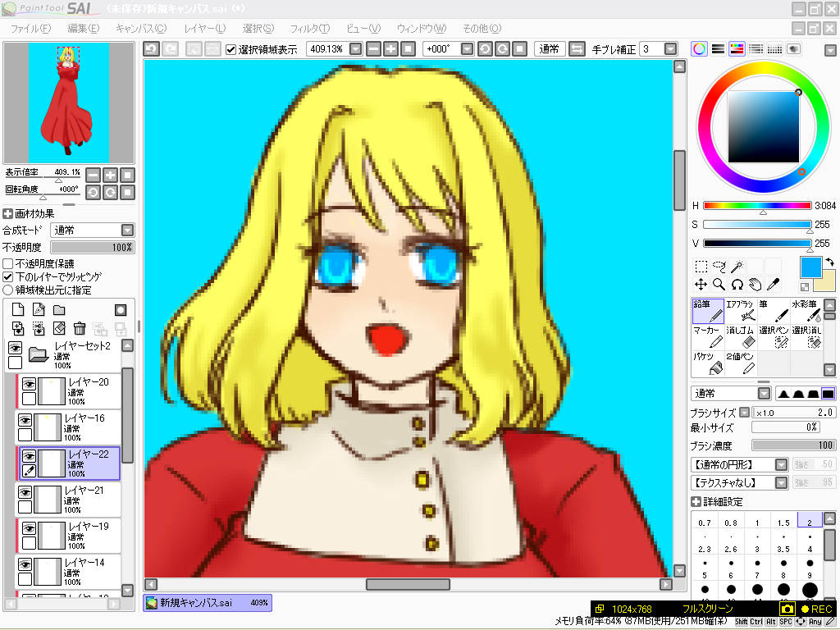Select the 選択ペン selection pen tool

pyautogui.click(x=773, y=337)
